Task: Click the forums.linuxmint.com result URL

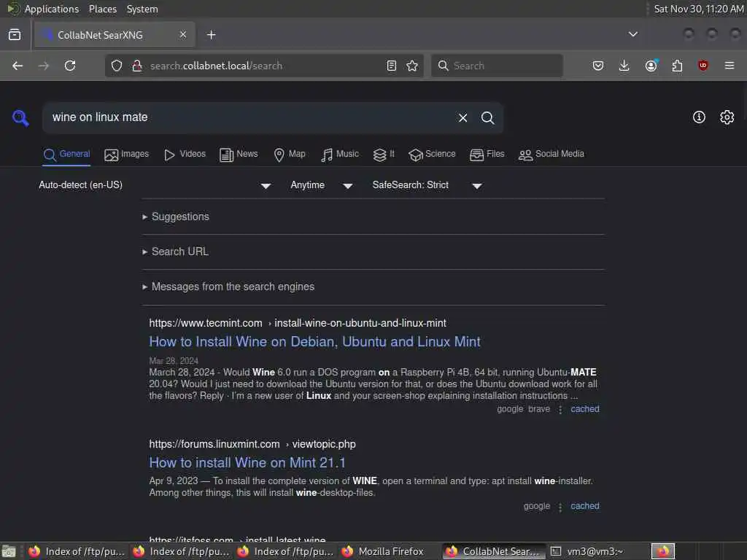Action: [252, 444]
